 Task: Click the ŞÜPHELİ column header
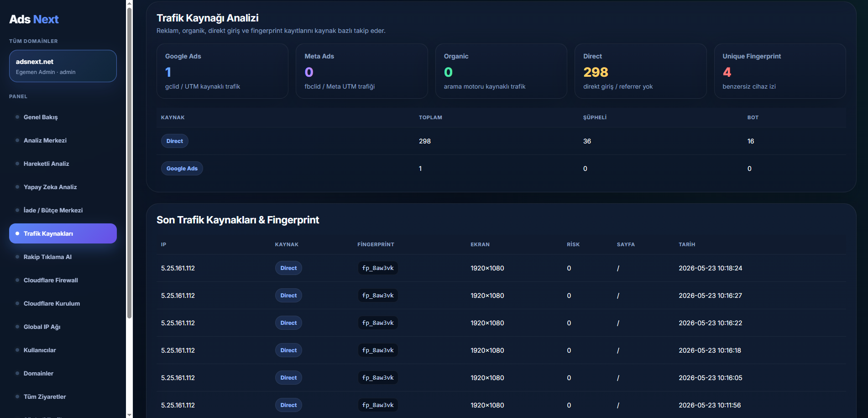595,117
